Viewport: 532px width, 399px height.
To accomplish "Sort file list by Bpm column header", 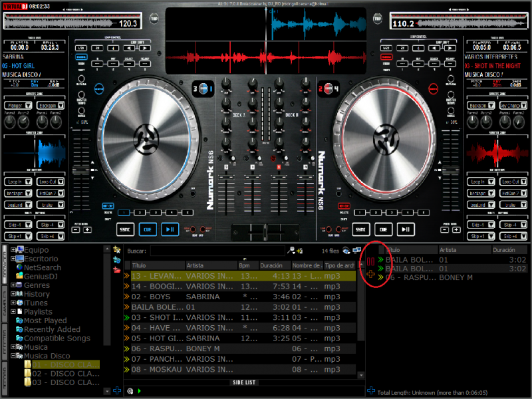I will click(x=247, y=265).
